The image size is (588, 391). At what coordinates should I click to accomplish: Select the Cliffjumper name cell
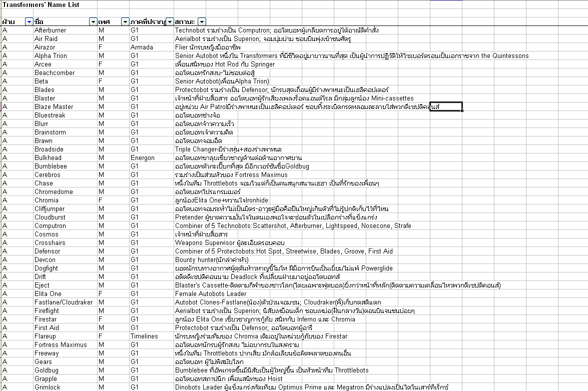[65, 208]
